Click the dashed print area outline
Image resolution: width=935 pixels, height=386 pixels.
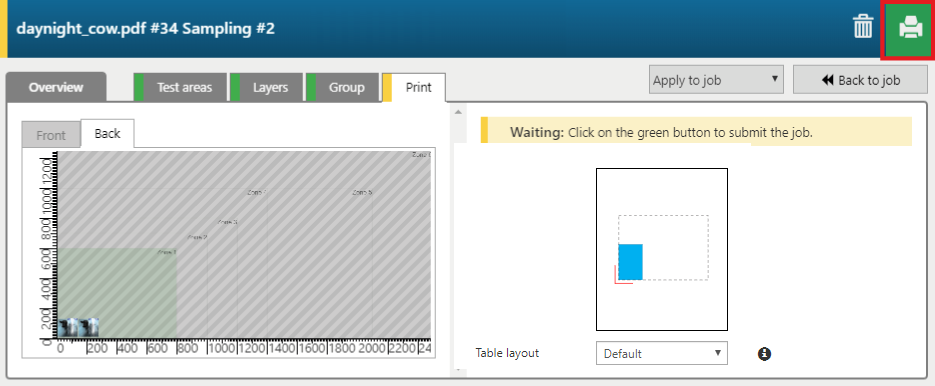pyautogui.click(x=663, y=248)
